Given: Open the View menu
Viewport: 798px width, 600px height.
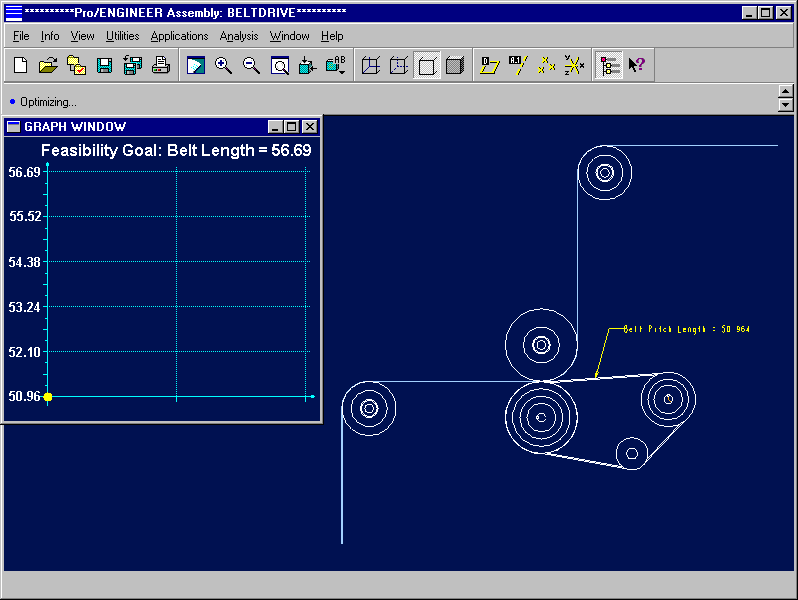Looking at the screenshot, I should [x=82, y=36].
